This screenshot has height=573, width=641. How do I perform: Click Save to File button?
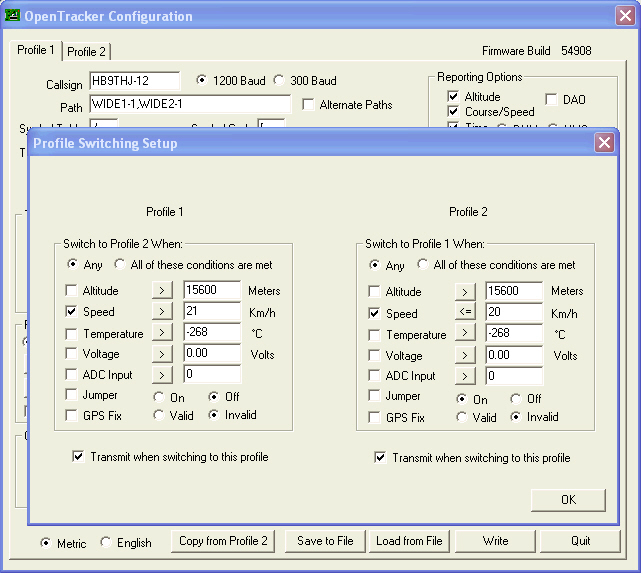[325, 541]
